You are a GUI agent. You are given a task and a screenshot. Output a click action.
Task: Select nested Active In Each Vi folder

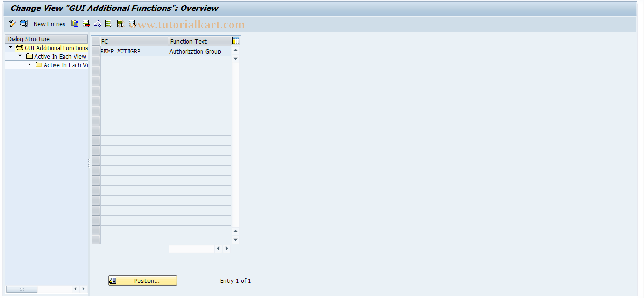[x=62, y=65]
